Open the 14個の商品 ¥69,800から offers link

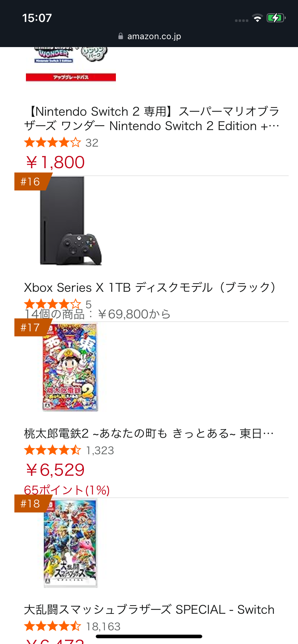pos(97,314)
